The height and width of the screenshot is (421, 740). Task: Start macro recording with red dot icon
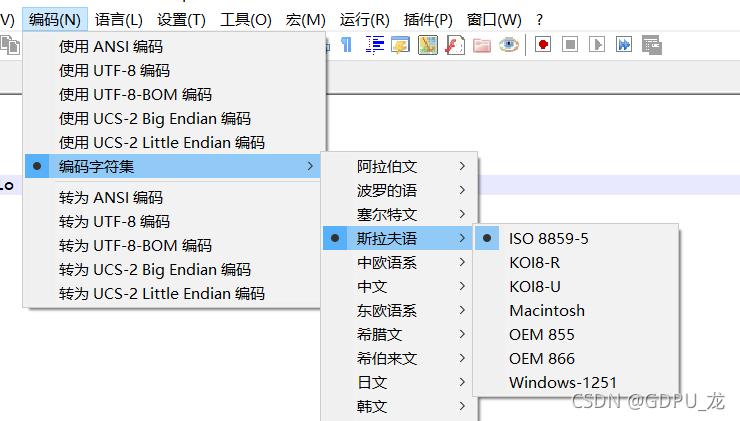pos(543,45)
